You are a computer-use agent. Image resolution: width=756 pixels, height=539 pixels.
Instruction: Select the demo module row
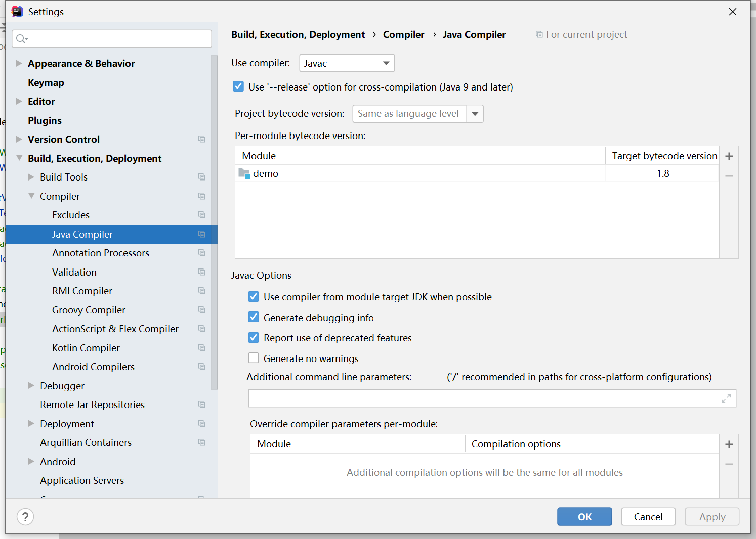point(477,174)
